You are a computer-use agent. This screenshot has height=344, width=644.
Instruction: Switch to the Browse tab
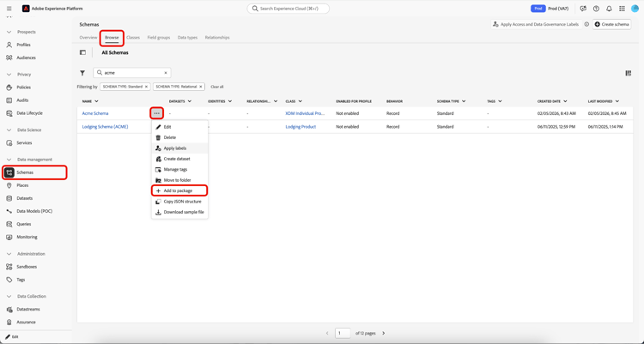tap(112, 38)
